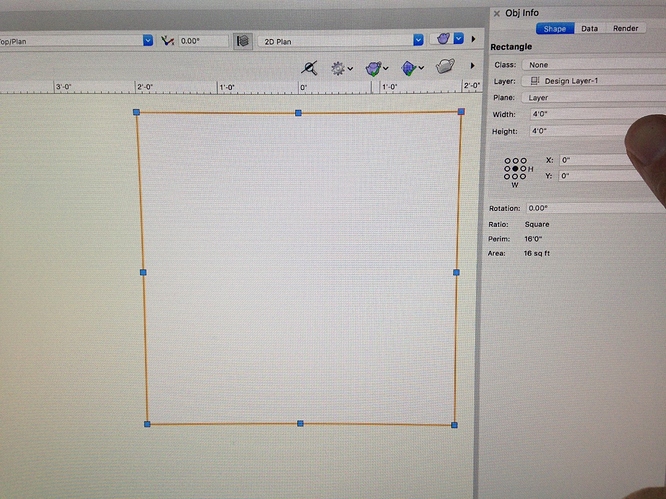The width and height of the screenshot is (666, 499).
Task: Switch to the Render tab
Action: coord(625,28)
